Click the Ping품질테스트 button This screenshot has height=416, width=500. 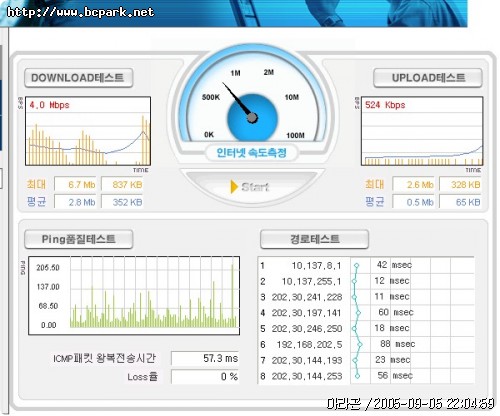tap(79, 239)
